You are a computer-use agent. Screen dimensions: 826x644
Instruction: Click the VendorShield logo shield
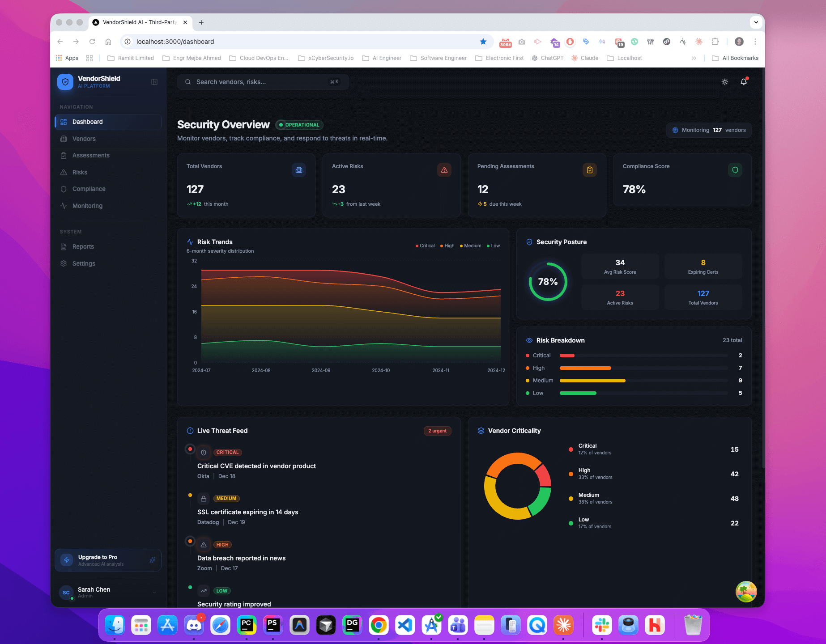click(x=65, y=82)
